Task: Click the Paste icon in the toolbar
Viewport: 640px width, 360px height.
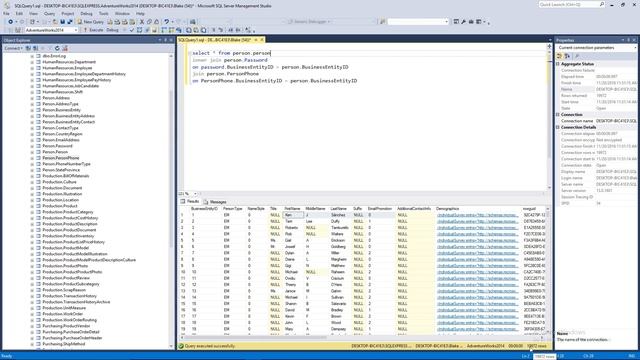Action: tap(157, 22)
